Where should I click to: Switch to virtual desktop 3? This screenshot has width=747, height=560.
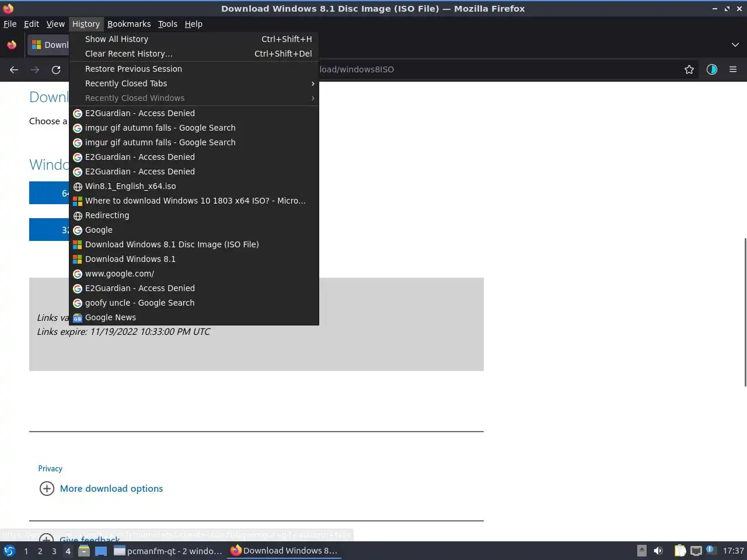pyautogui.click(x=54, y=551)
